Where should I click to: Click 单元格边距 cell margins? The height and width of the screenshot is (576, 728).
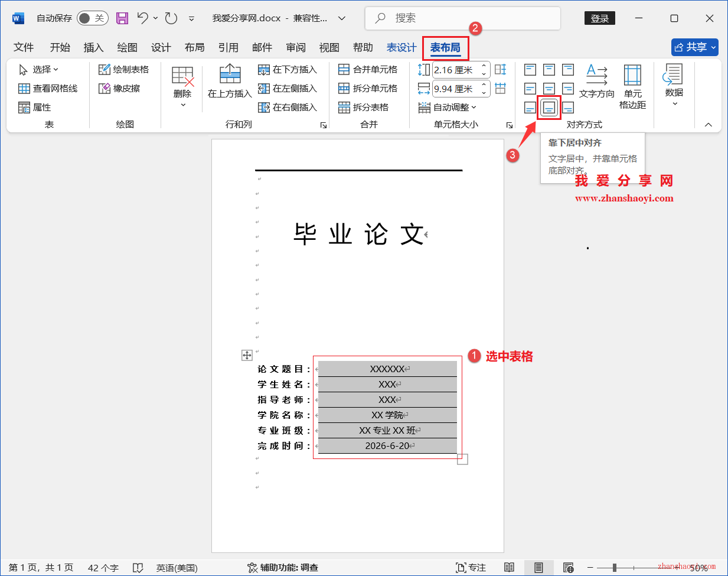[x=632, y=86]
